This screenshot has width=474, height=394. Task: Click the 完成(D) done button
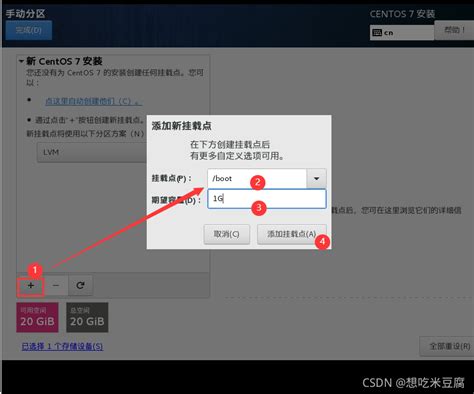[x=29, y=30]
